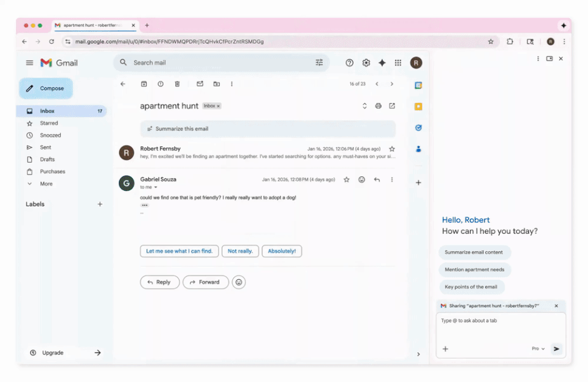Click the "Type @ to ask about a tab" field

pos(490,320)
